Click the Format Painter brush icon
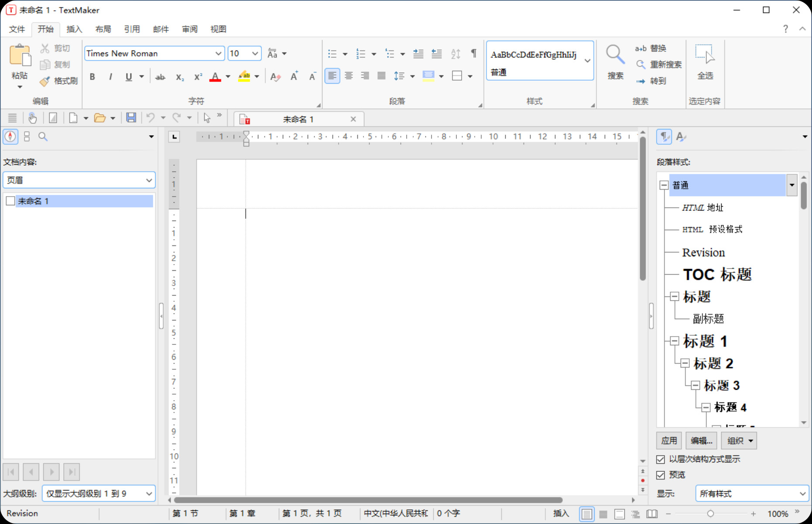This screenshot has width=812, height=524. point(45,81)
